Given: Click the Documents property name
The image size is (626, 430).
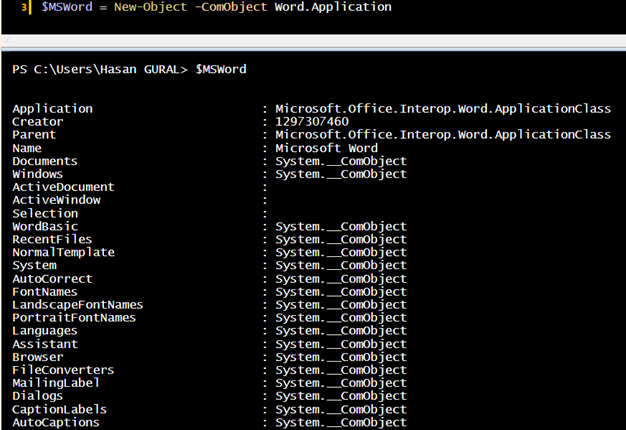Looking at the screenshot, I should coord(45,161).
